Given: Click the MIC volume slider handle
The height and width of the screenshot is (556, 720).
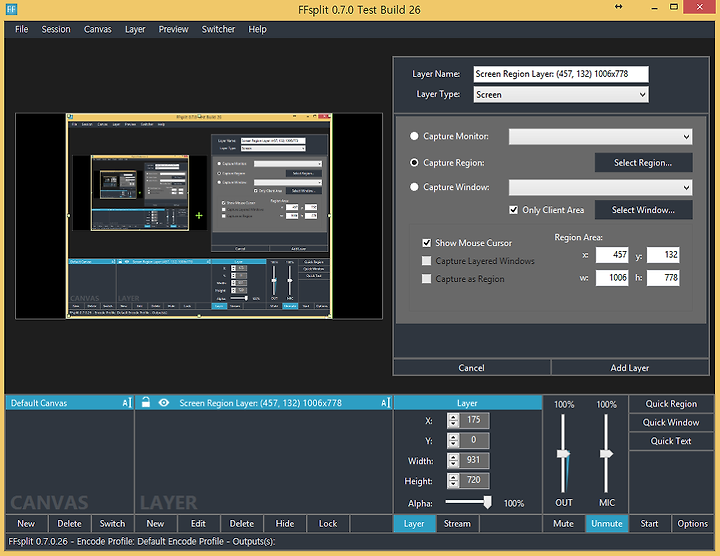Looking at the screenshot, I should coord(606,454).
